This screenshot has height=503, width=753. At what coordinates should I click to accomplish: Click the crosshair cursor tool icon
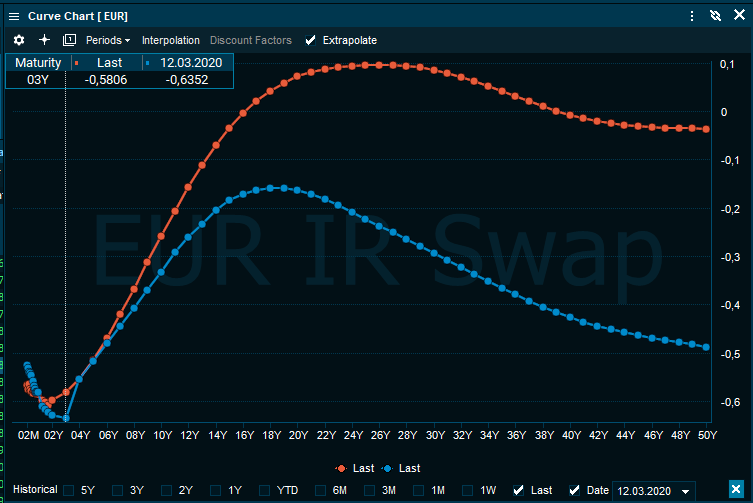tap(44, 40)
